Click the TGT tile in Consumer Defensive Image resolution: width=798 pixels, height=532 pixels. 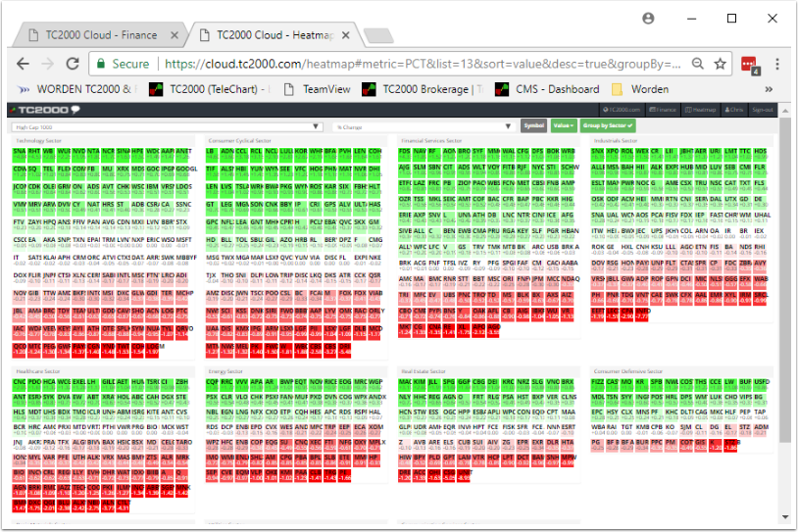tap(627, 430)
